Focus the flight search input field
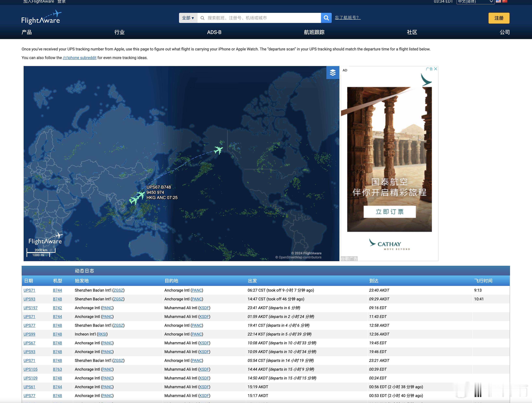Viewport: 532px width, 403px height. tap(259, 18)
